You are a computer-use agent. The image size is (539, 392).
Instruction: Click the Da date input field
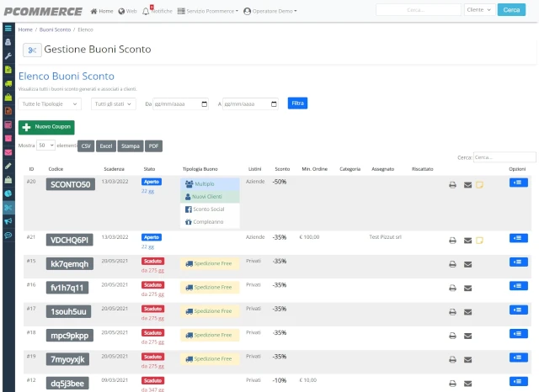[181, 104]
